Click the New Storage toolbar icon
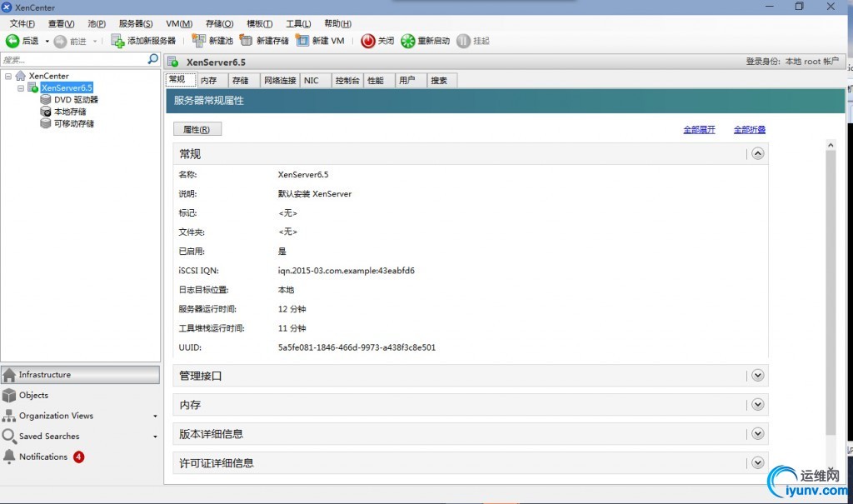853x504 pixels. click(247, 41)
